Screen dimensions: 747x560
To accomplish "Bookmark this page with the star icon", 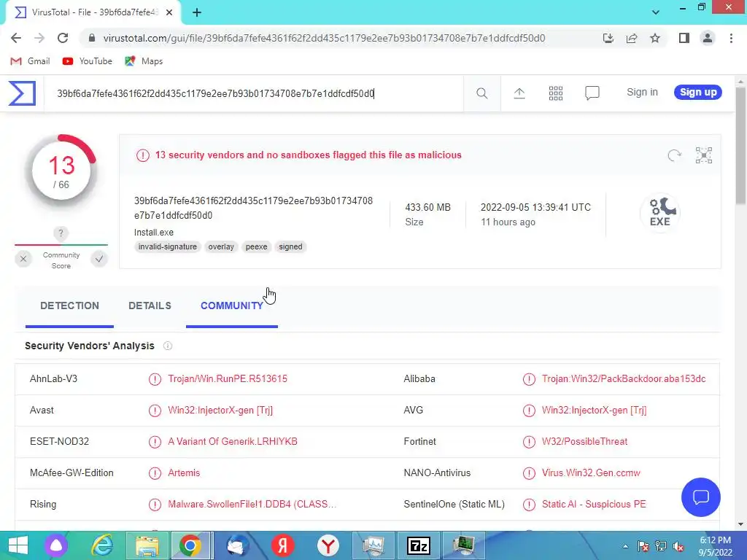I will click(655, 38).
